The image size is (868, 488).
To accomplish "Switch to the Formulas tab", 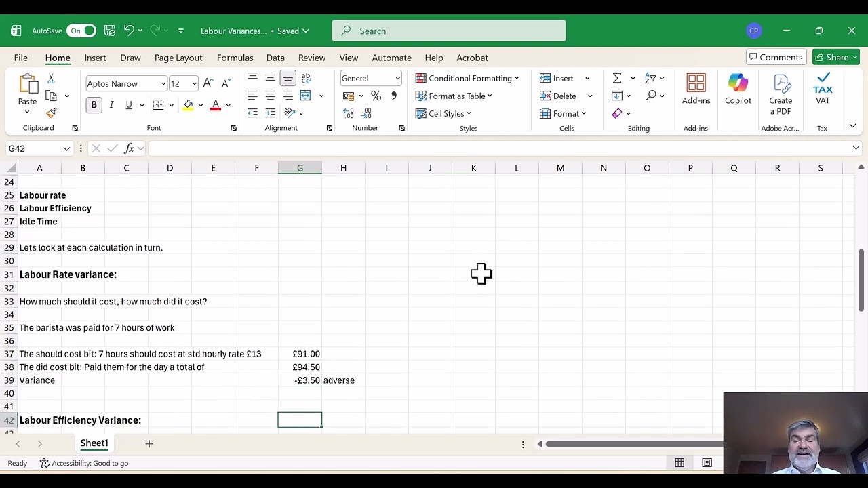I will click(x=235, y=58).
